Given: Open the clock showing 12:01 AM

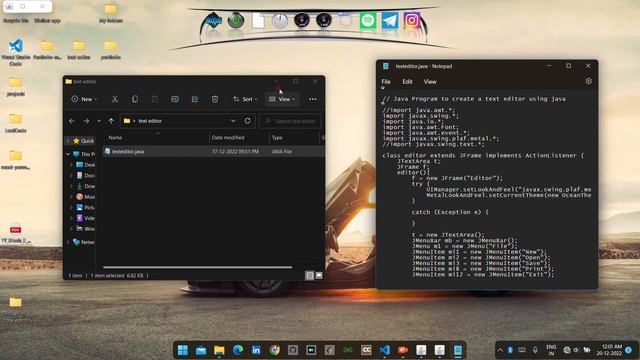Looking at the screenshot, I should click(x=609, y=350).
